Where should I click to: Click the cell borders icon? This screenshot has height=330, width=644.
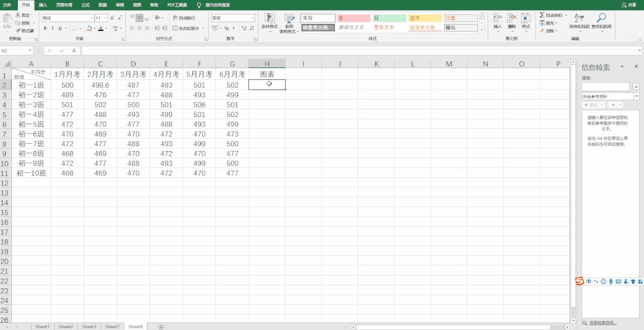coord(75,28)
